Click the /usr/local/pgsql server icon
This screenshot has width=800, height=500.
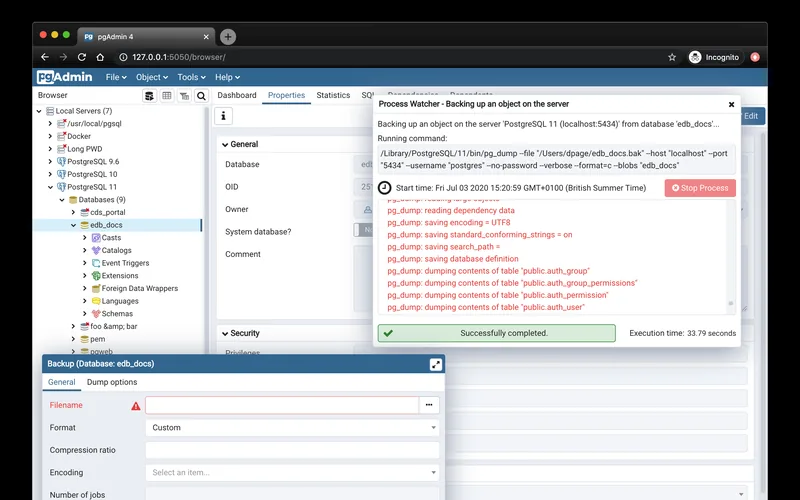click(62, 123)
